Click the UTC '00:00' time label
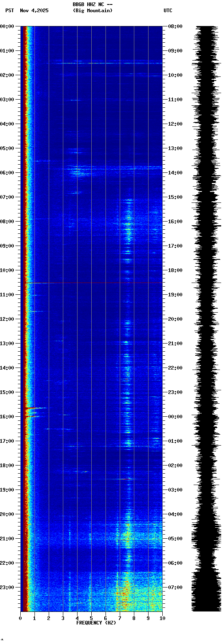Screen dimensions: 224x644 [x=175, y=417]
